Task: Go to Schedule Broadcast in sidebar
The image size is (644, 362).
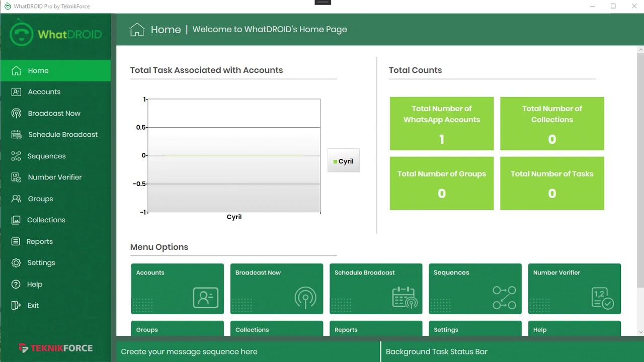Action: click(55, 135)
